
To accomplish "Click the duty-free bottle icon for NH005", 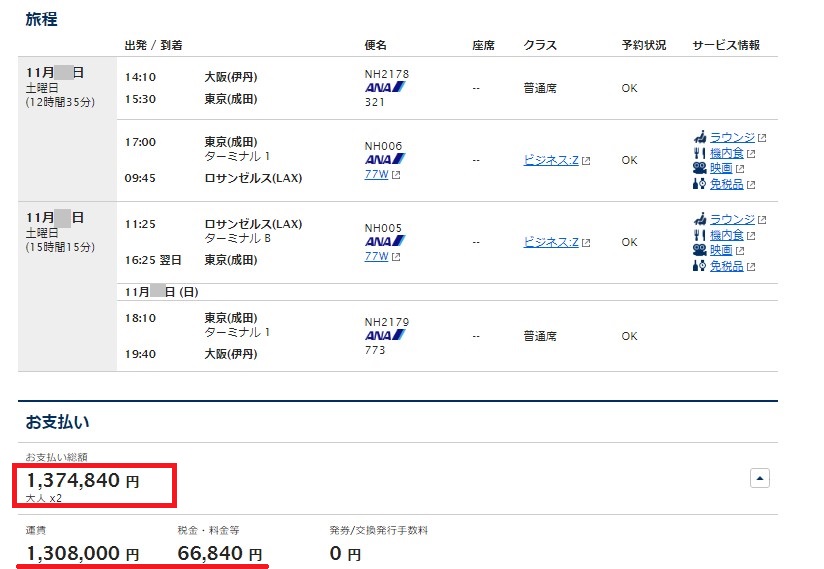I will [699, 266].
